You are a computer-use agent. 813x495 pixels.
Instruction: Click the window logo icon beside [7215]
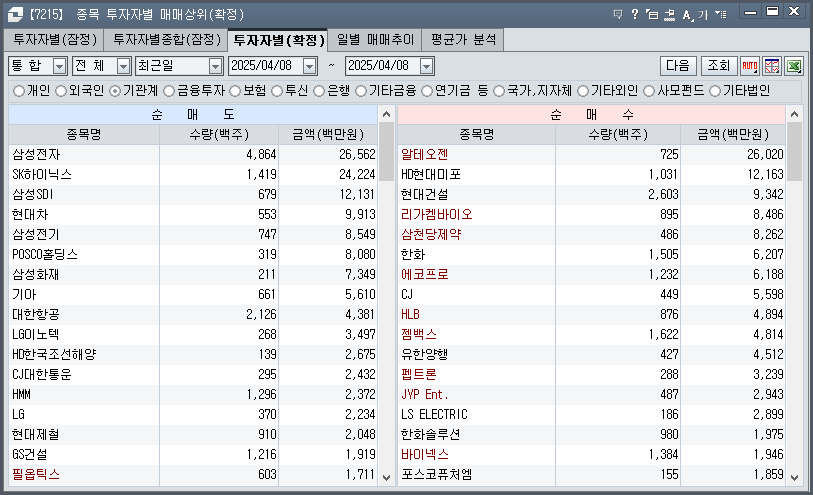tap(15, 14)
